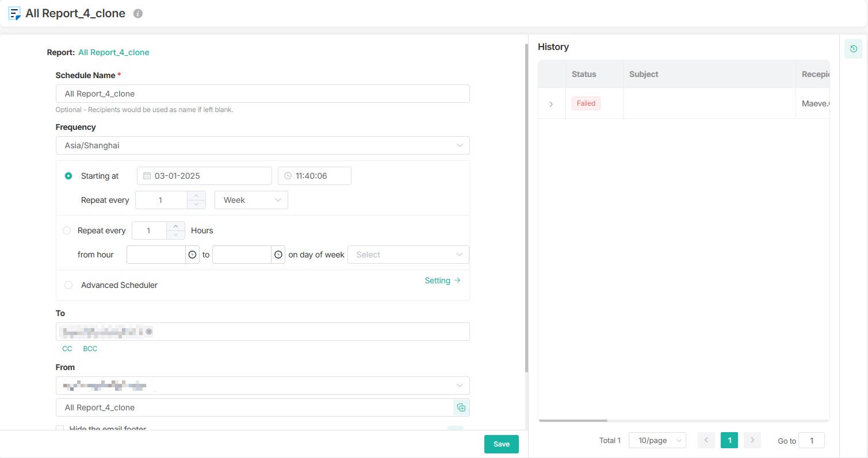Select the hourly 'Repeat every' radio option

[x=67, y=230]
